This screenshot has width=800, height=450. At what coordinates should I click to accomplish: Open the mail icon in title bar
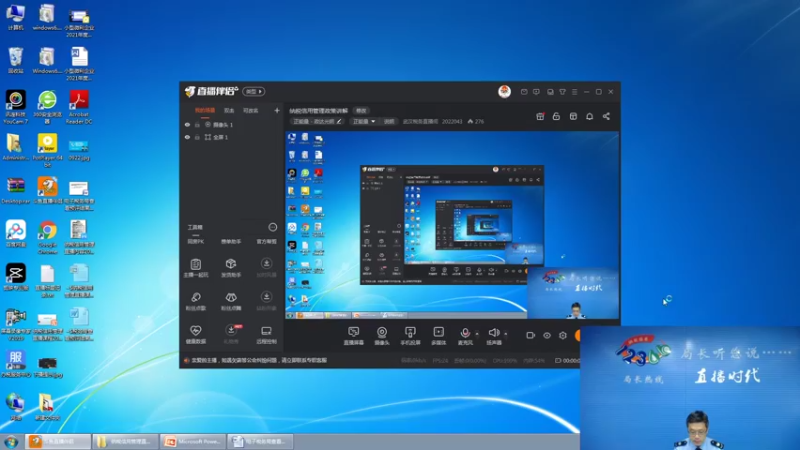tap(524, 92)
